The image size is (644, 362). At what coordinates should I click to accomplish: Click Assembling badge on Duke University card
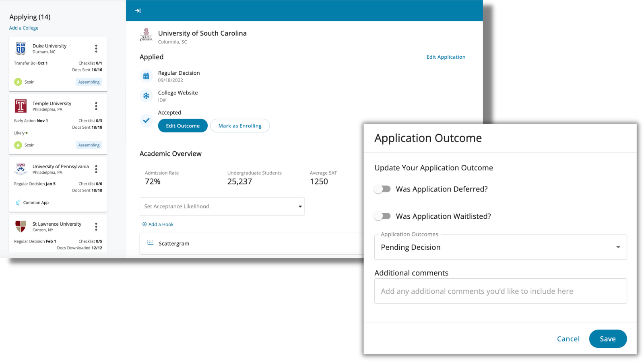(89, 82)
